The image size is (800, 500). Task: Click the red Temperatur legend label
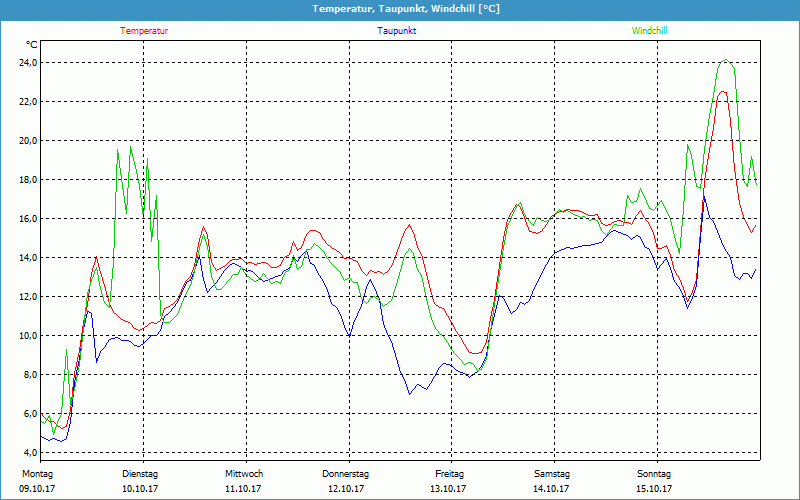(x=144, y=31)
